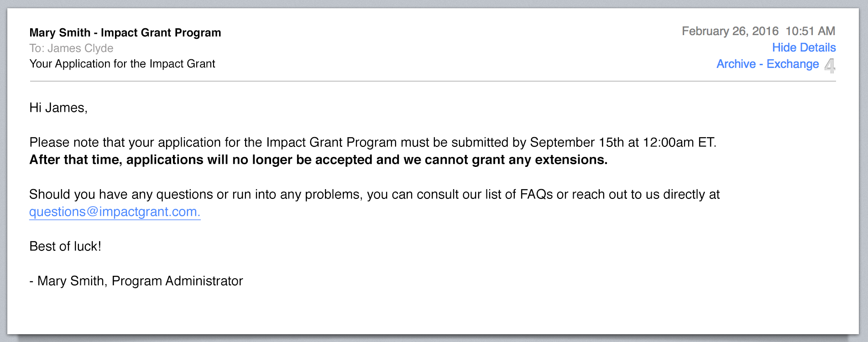Click the To: label in header
The width and height of the screenshot is (868, 342).
click(x=37, y=48)
